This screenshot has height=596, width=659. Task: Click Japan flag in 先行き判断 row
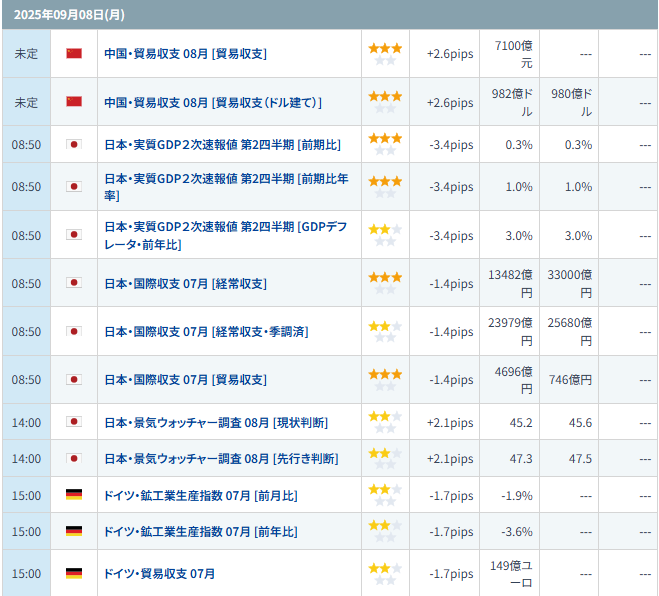click(74, 458)
